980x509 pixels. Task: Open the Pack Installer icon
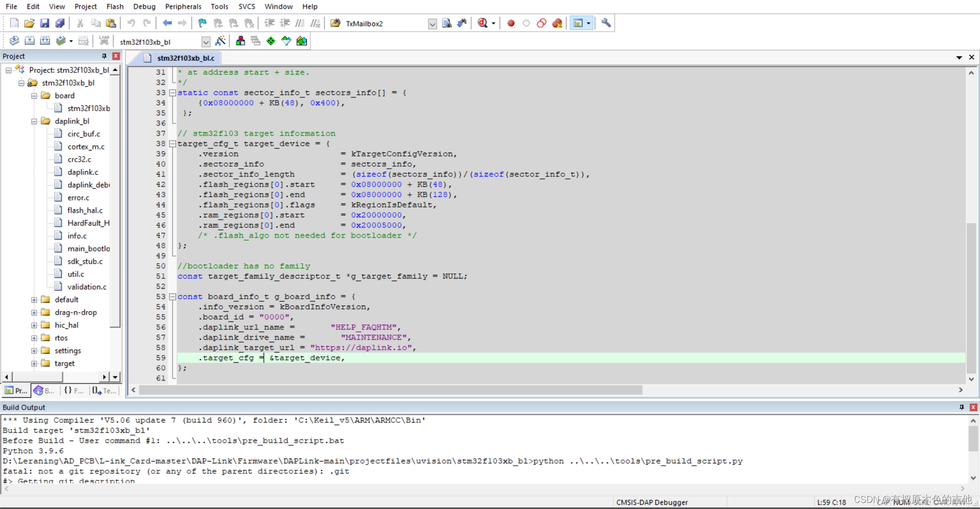click(x=302, y=41)
